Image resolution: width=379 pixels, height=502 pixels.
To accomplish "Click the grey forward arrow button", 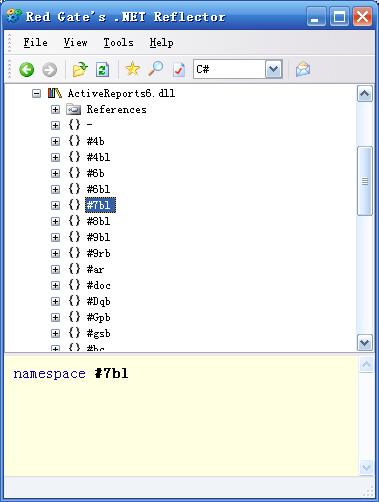I will coord(50,70).
